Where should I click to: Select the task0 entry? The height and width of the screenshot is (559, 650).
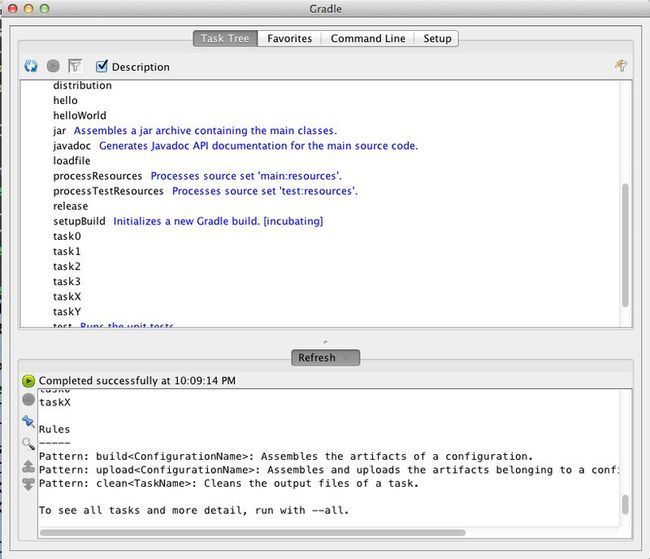67,236
